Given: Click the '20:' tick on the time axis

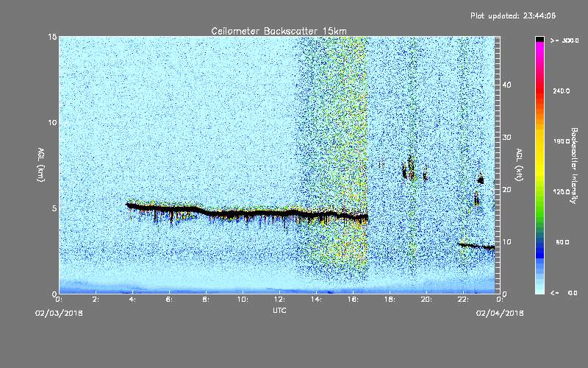Looking at the screenshot, I should coord(426,300).
